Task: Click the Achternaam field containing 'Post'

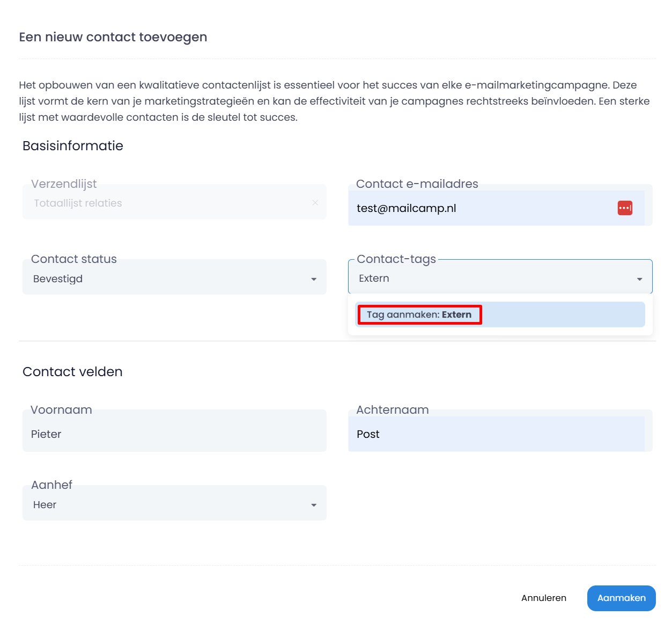Action: (x=496, y=434)
